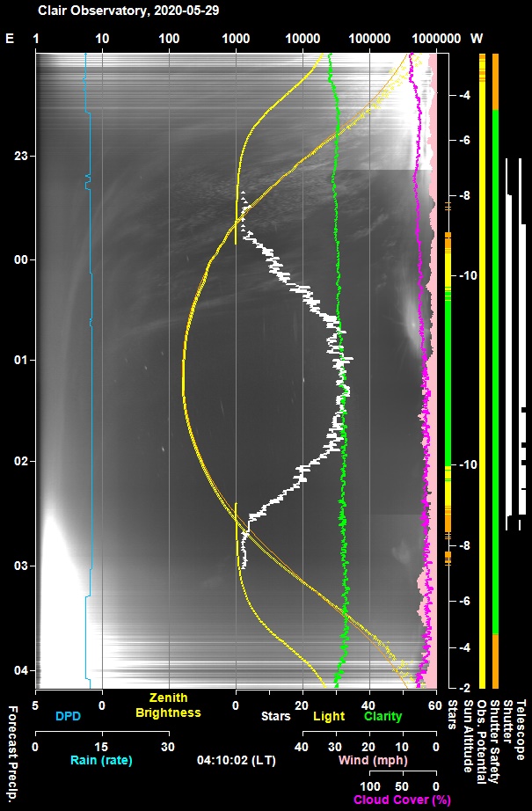Click the 00 hour label on the time axis

(21, 259)
